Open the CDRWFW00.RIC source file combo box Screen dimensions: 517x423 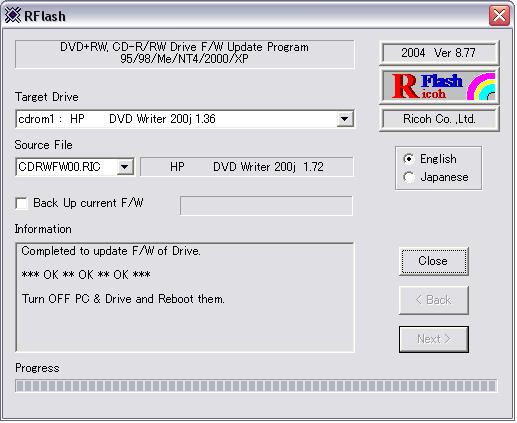tap(75, 167)
